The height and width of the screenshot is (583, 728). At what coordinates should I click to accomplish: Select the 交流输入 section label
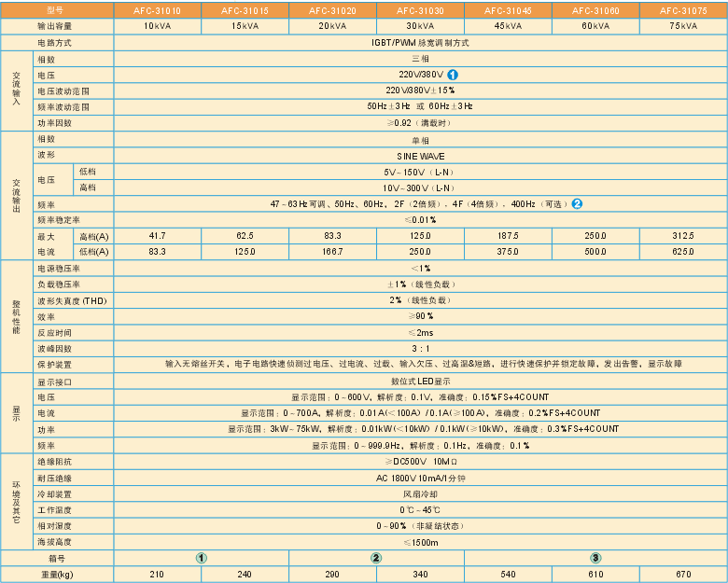pyautogui.click(x=16, y=90)
